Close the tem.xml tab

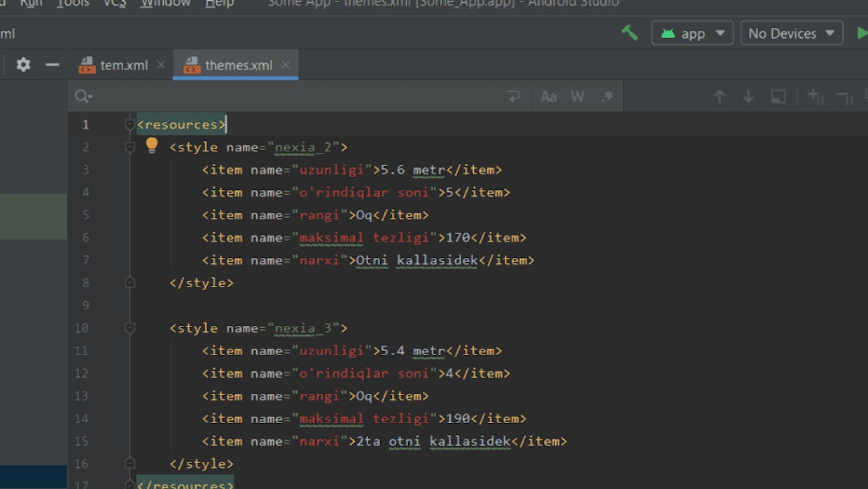click(x=161, y=64)
